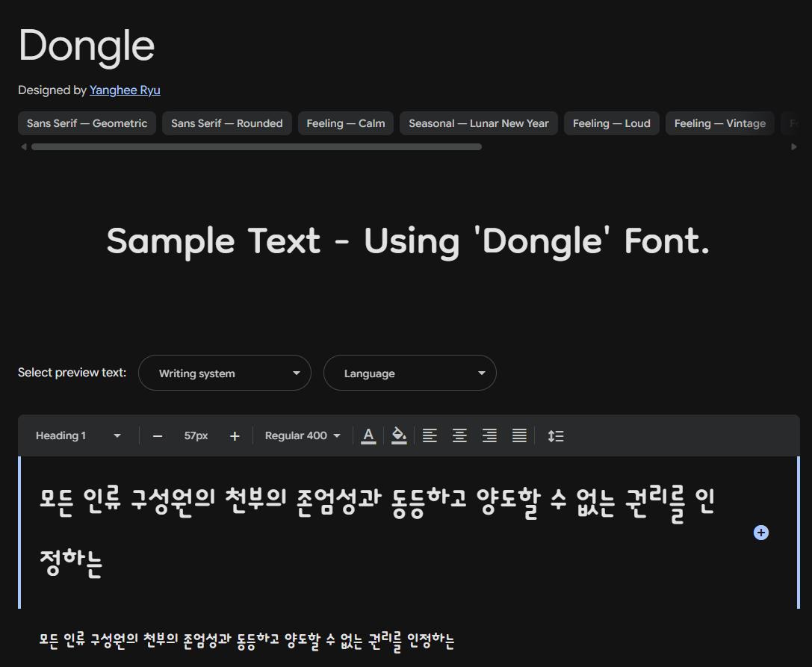Open the Language dropdown
This screenshot has height=667, width=812.
[x=410, y=373]
